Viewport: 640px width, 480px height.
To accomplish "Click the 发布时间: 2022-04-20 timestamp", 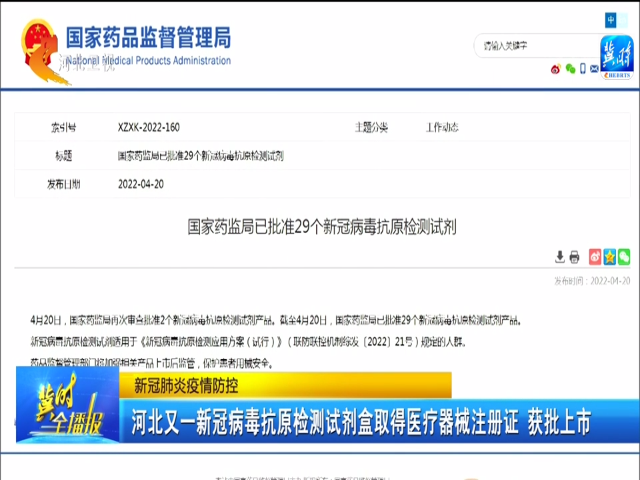I will click(592, 281).
